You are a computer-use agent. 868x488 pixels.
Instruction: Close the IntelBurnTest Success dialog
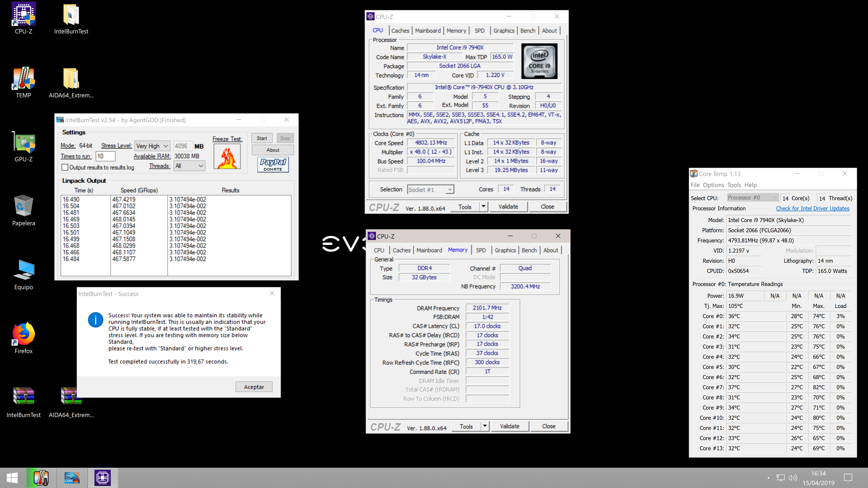click(x=272, y=293)
